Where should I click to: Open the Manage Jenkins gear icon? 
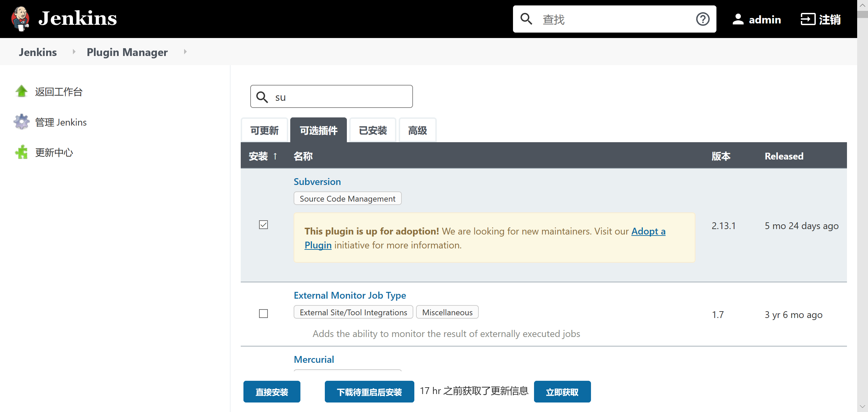tap(22, 122)
